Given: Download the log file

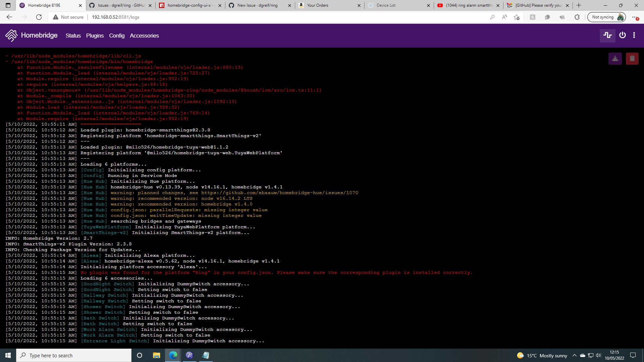Looking at the screenshot, I should [615, 59].
